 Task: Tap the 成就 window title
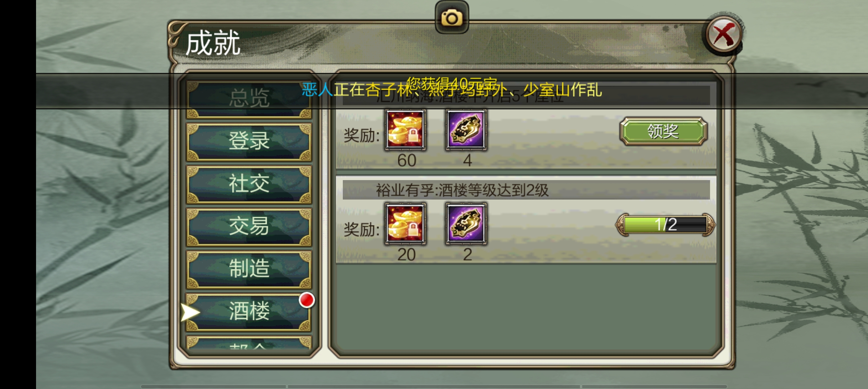213,43
